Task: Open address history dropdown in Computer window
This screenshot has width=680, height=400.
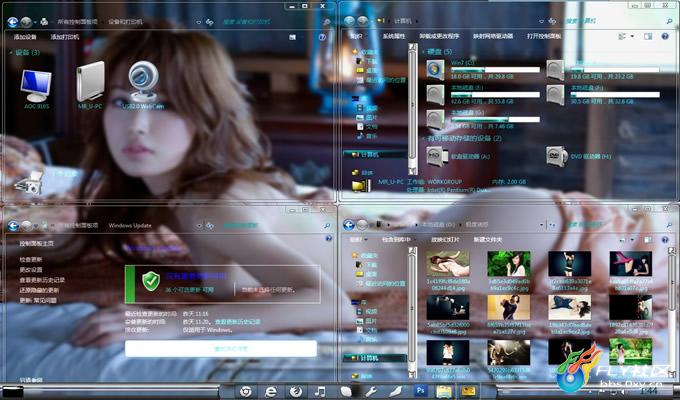Action: pyautogui.click(x=541, y=21)
